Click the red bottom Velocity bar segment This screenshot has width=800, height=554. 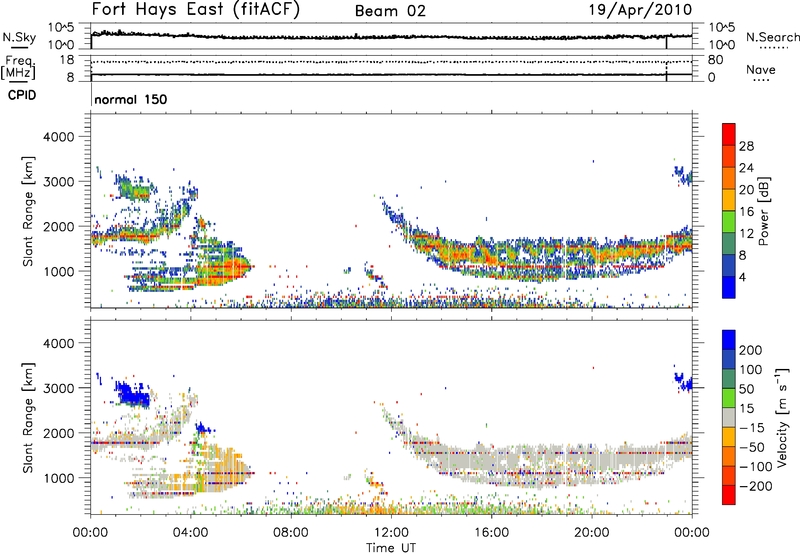pos(729,495)
